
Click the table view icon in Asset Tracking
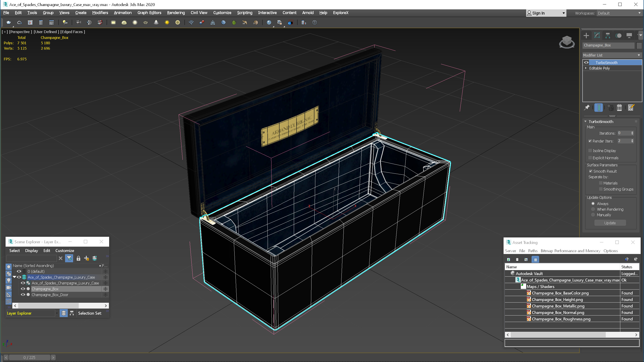[x=536, y=260]
